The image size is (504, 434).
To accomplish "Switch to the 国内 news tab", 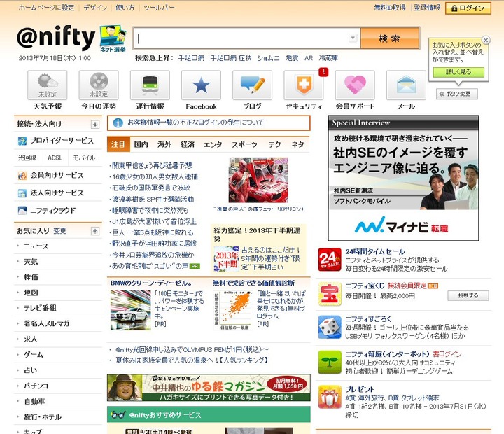I will click(x=141, y=144).
